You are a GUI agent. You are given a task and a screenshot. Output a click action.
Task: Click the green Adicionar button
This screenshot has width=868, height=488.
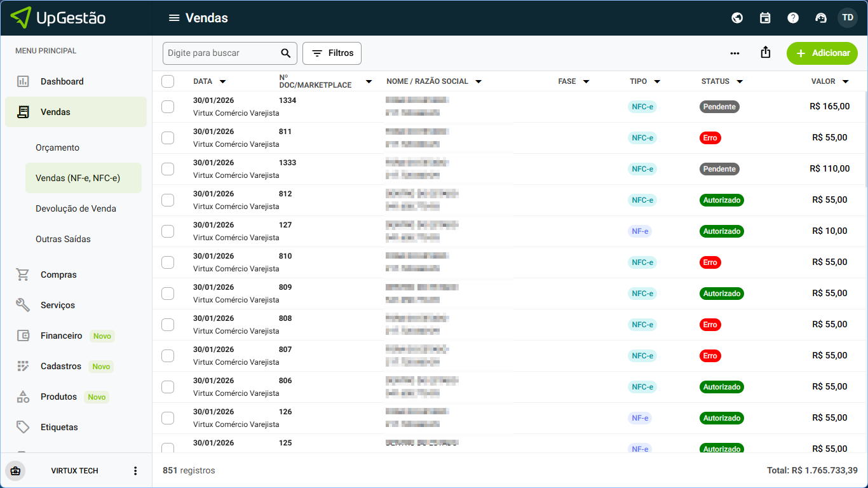pos(822,53)
